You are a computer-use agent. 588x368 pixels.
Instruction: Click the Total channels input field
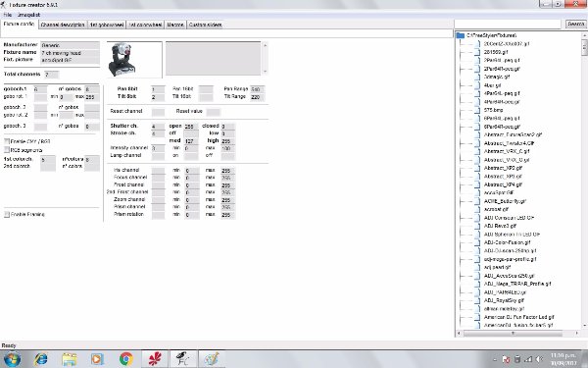pos(52,75)
